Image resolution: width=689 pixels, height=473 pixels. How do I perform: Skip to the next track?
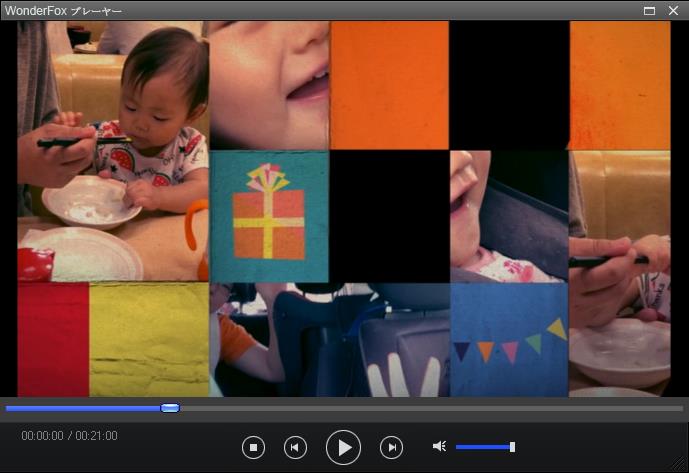392,448
